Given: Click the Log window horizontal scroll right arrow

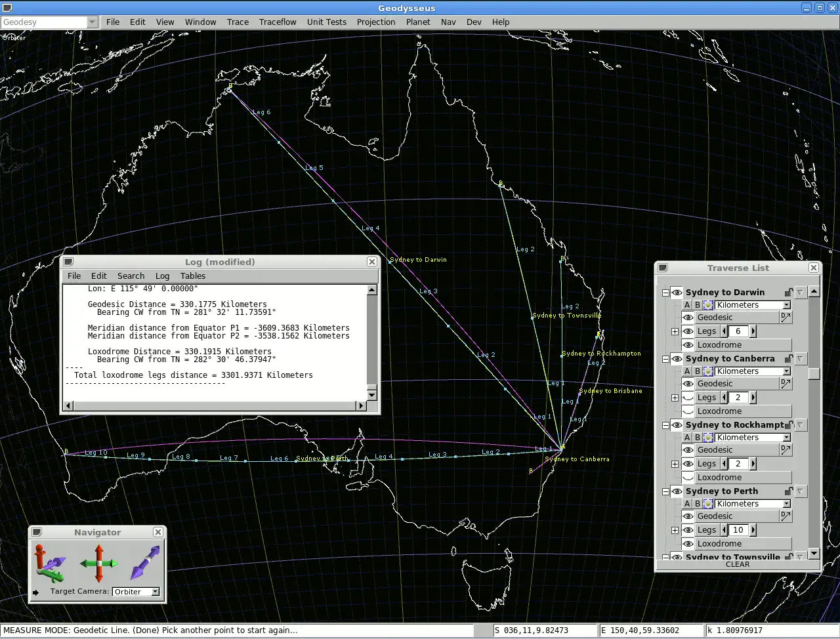Looking at the screenshot, I should point(361,406).
